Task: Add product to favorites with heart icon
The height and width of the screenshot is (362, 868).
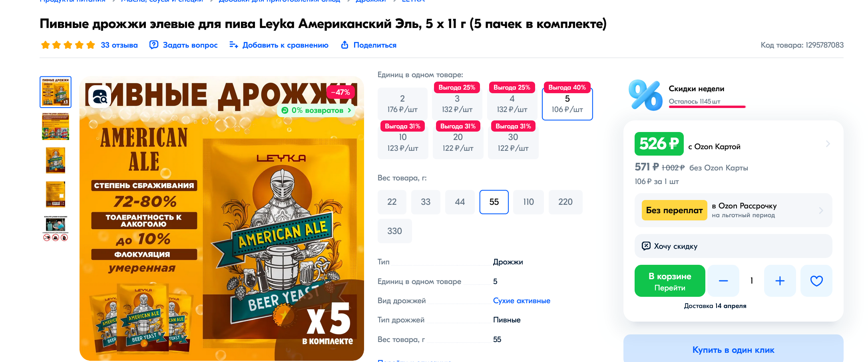Action: pos(816,281)
